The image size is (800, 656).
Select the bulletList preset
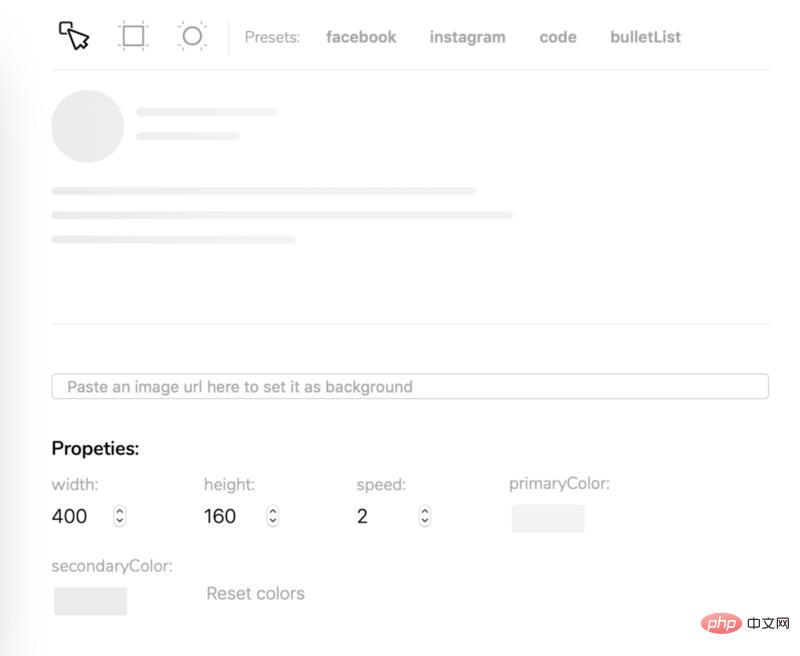(645, 37)
